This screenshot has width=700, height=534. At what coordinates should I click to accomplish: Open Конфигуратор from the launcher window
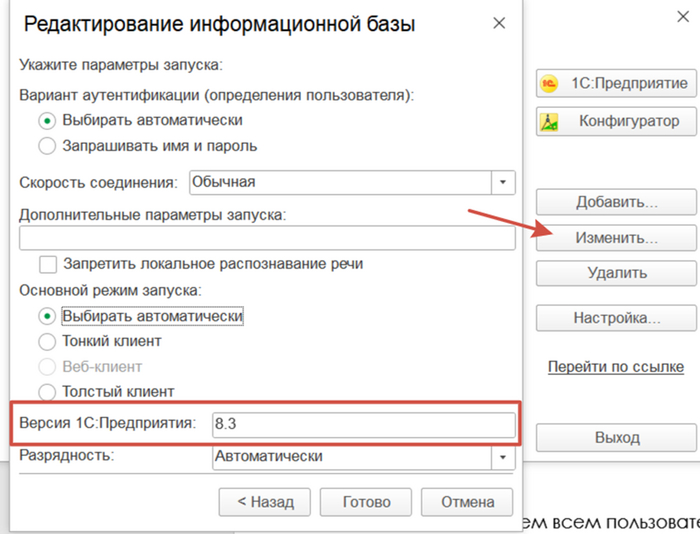tap(616, 121)
